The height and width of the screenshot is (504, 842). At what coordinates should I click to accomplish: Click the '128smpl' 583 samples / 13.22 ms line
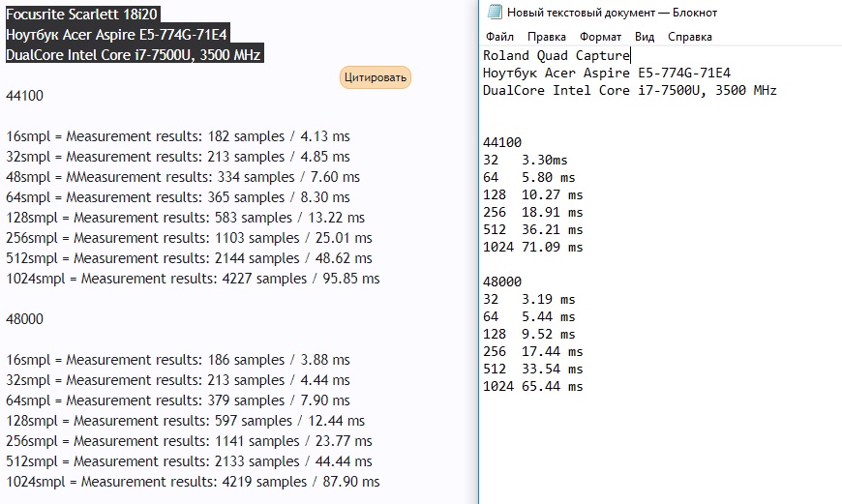[185, 218]
